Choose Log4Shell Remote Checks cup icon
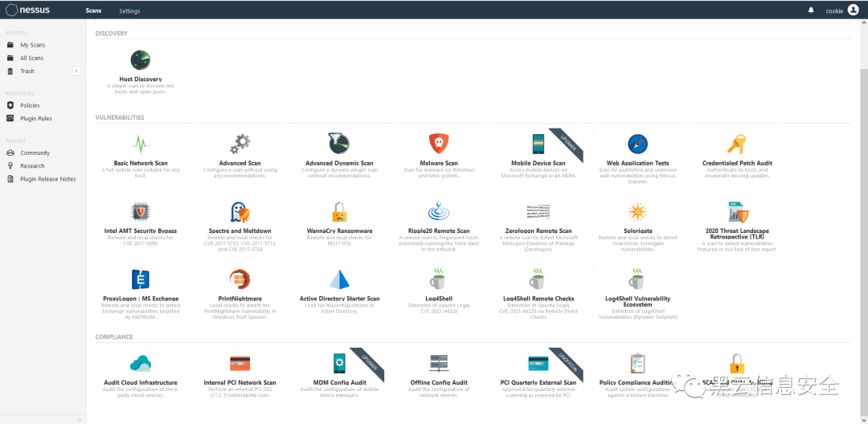Image resolution: width=868 pixels, height=424 pixels. click(x=538, y=279)
